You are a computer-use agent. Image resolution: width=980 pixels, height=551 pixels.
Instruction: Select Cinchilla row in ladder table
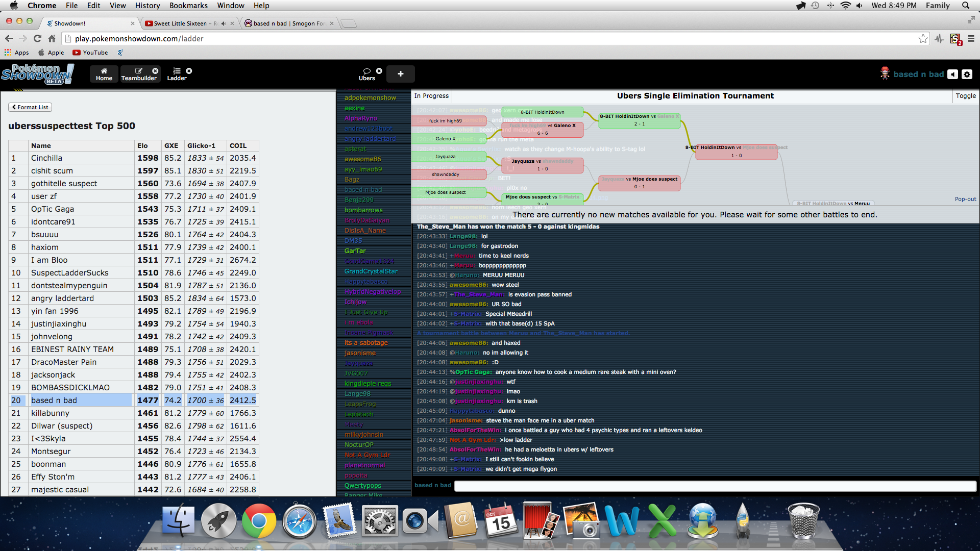[134, 158]
